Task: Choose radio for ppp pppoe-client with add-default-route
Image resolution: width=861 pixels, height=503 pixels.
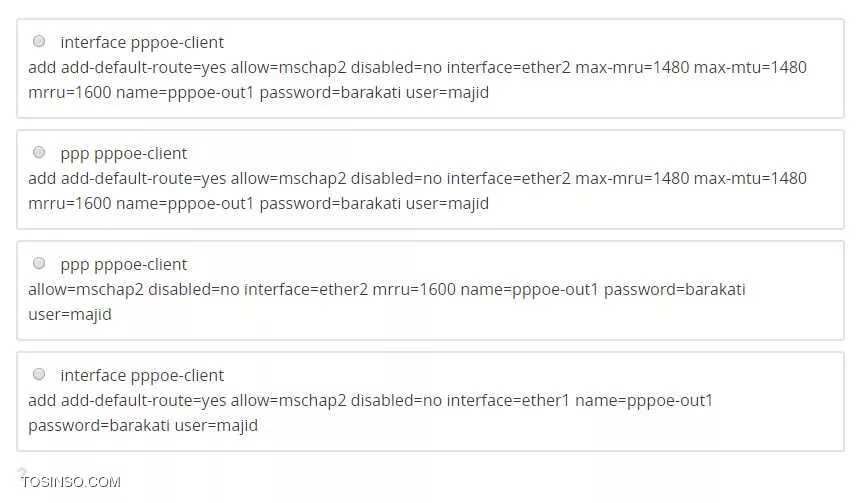Action: pyautogui.click(x=39, y=152)
